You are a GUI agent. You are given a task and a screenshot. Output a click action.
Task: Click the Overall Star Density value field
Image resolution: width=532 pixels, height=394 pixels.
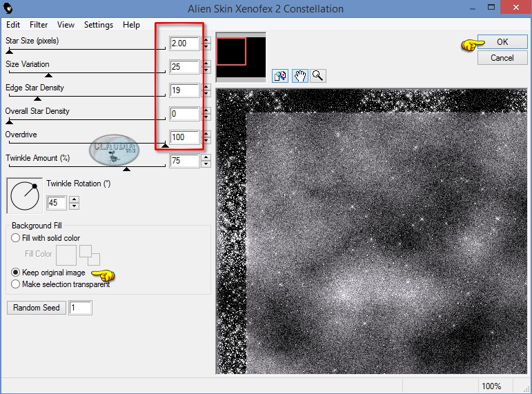pos(184,114)
